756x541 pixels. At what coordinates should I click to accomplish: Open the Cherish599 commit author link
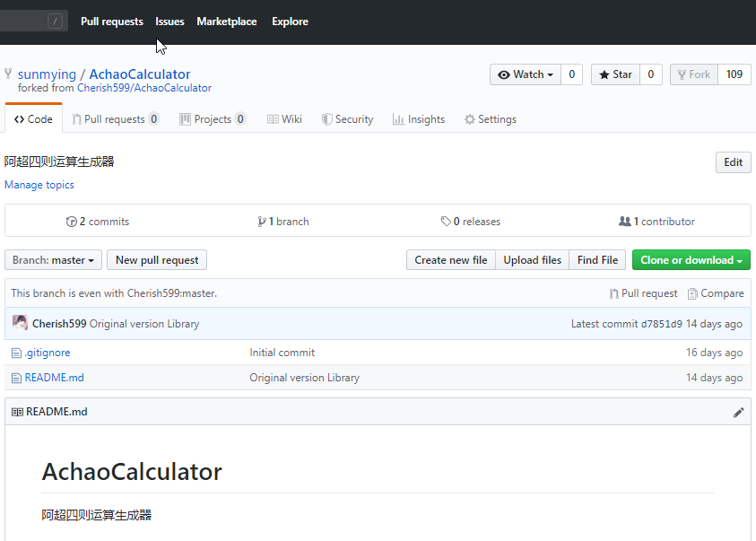59,324
